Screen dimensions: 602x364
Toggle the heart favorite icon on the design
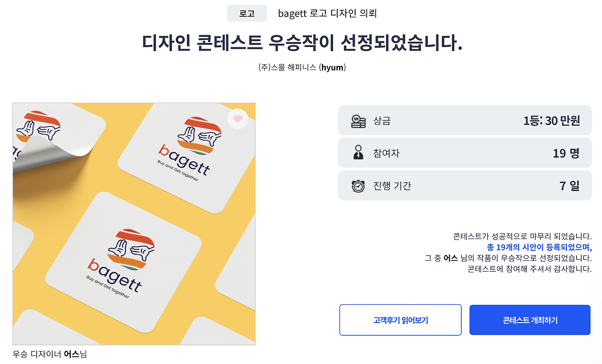point(238,119)
